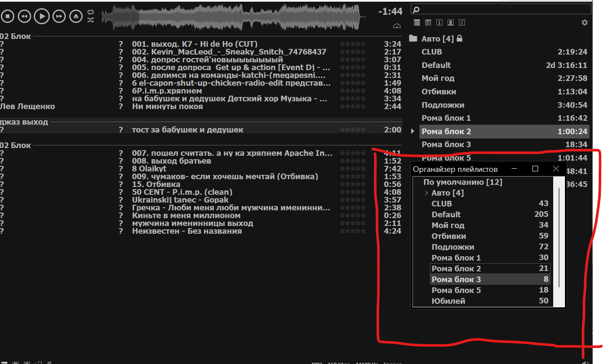Screen dimensions: 603x364
Task: Select Default row in Organizer window
Action: click(x=490, y=214)
